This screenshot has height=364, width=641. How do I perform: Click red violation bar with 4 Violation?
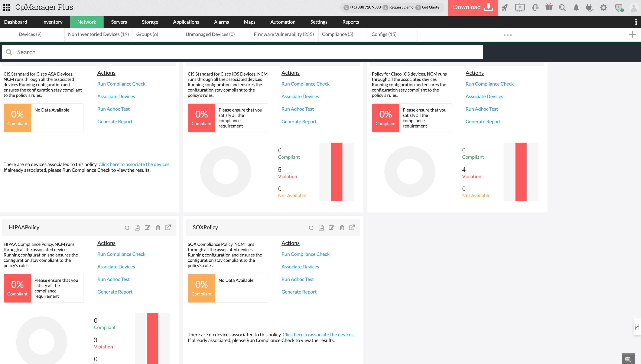coord(521,172)
